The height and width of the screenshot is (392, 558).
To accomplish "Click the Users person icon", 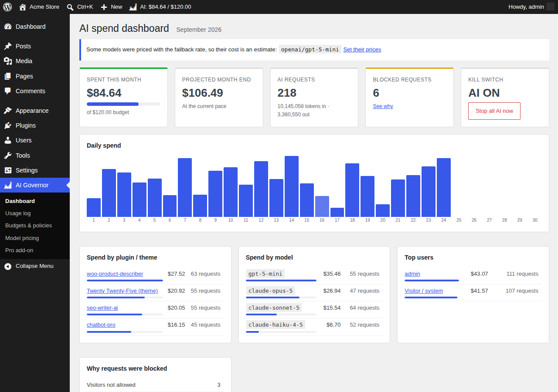I will tap(8, 140).
